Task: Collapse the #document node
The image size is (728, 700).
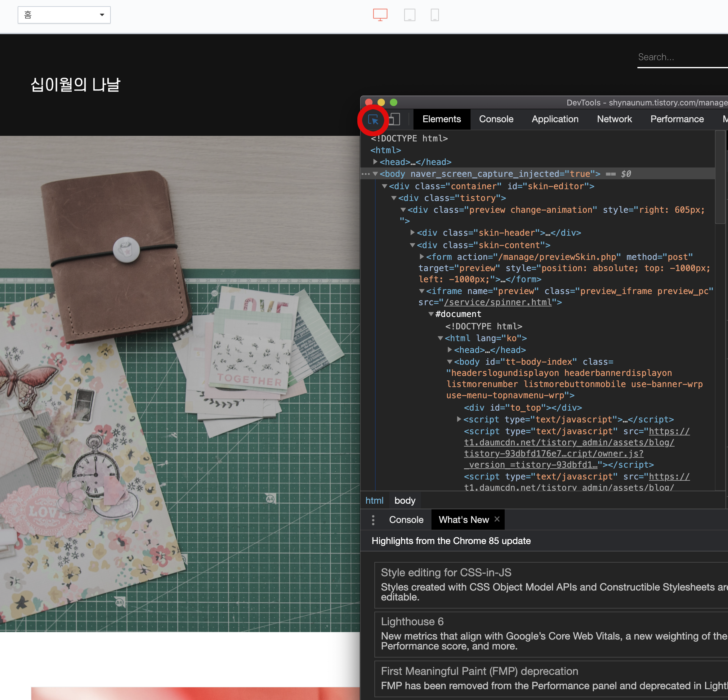Action: [431, 314]
